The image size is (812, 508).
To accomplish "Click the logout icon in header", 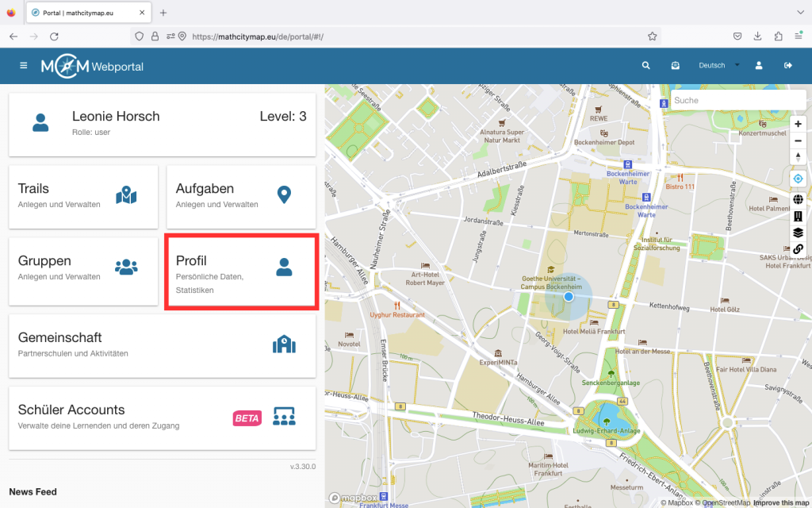I will (788, 66).
